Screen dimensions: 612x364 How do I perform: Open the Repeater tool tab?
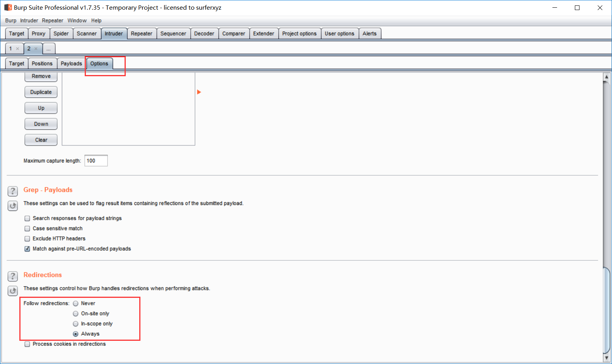(142, 34)
